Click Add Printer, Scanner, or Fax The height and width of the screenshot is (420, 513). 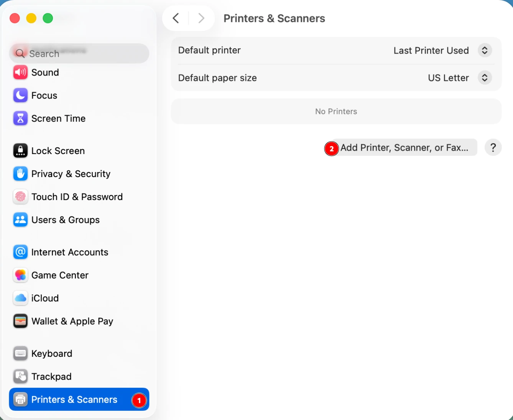(x=405, y=148)
